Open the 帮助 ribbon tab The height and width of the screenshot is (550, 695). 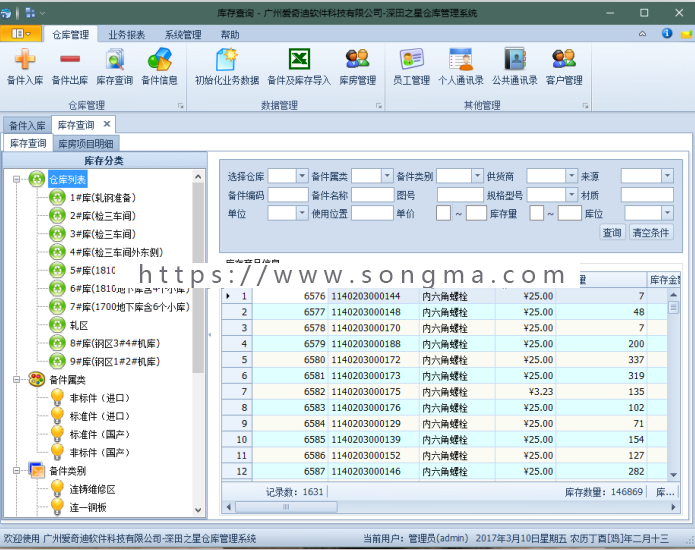pos(230,35)
